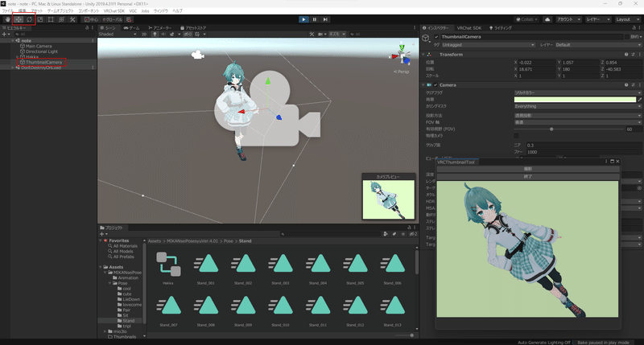Toggle Camera component enabled checkbox
This screenshot has width=644, height=345.
436,85
